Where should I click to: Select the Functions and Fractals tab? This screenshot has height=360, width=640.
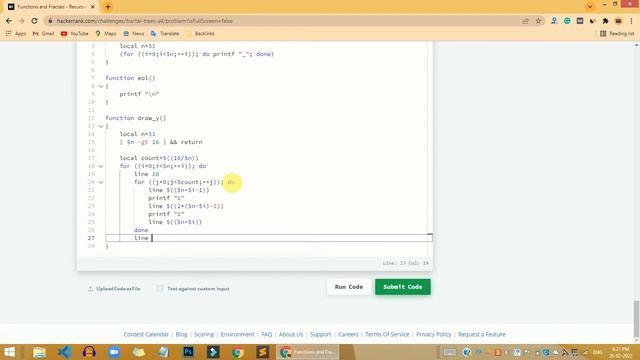coord(51,7)
